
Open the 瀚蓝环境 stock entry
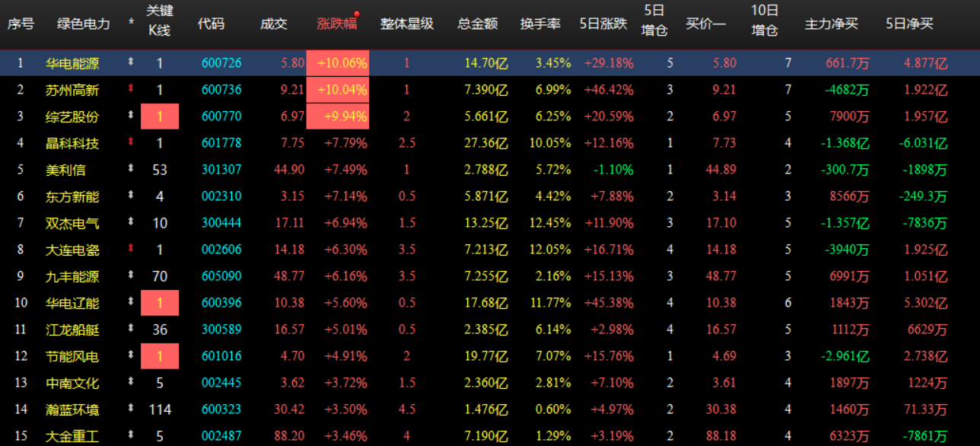(82, 409)
